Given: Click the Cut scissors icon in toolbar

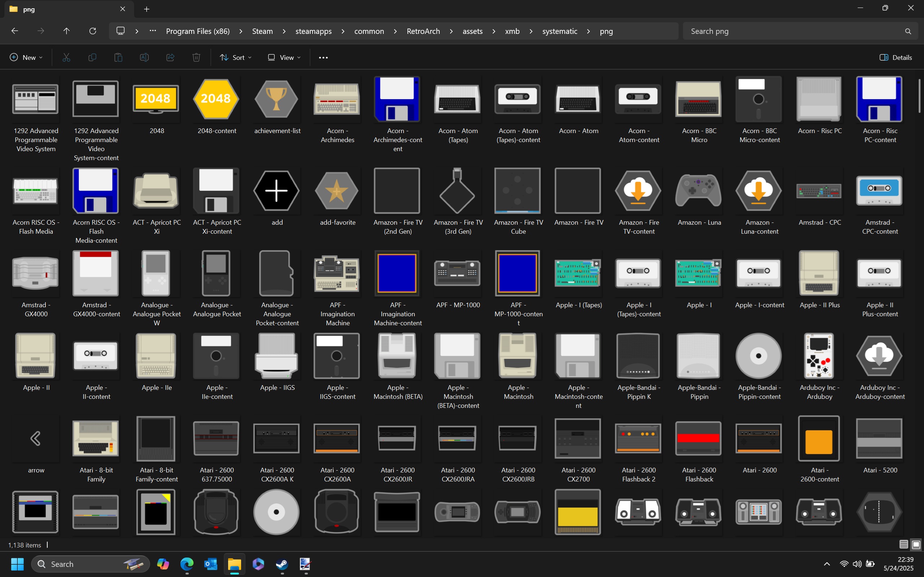Looking at the screenshot, I should coord(66,57).
